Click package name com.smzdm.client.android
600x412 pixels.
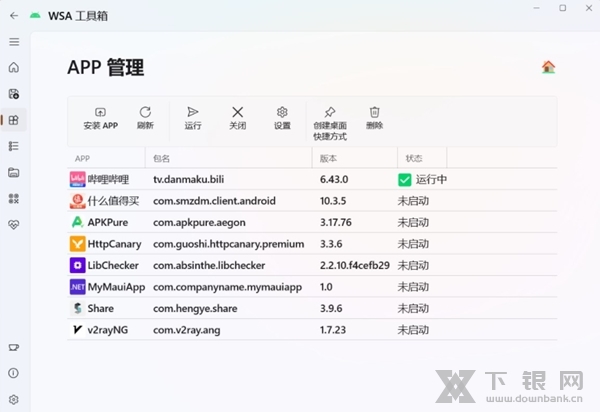click(214, 201)
